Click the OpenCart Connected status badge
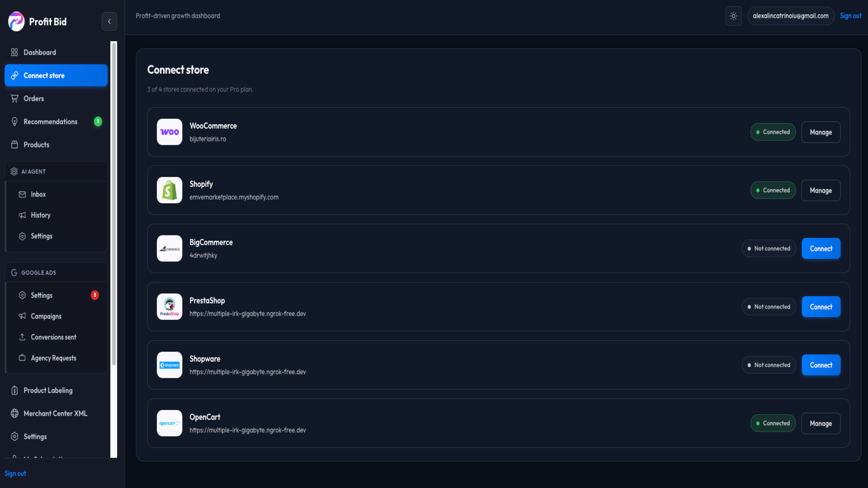868x488 pixels. click(773, 423)
